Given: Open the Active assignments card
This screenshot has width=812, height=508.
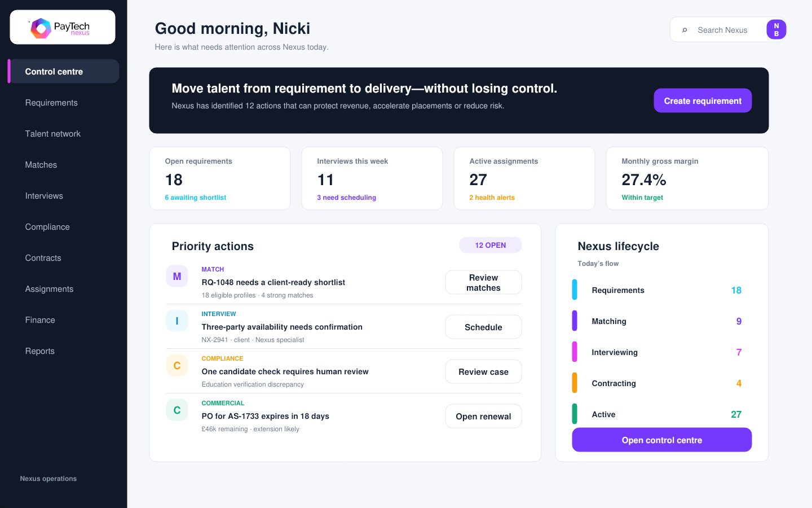Looking at the screenshot, I should point(524,178).
